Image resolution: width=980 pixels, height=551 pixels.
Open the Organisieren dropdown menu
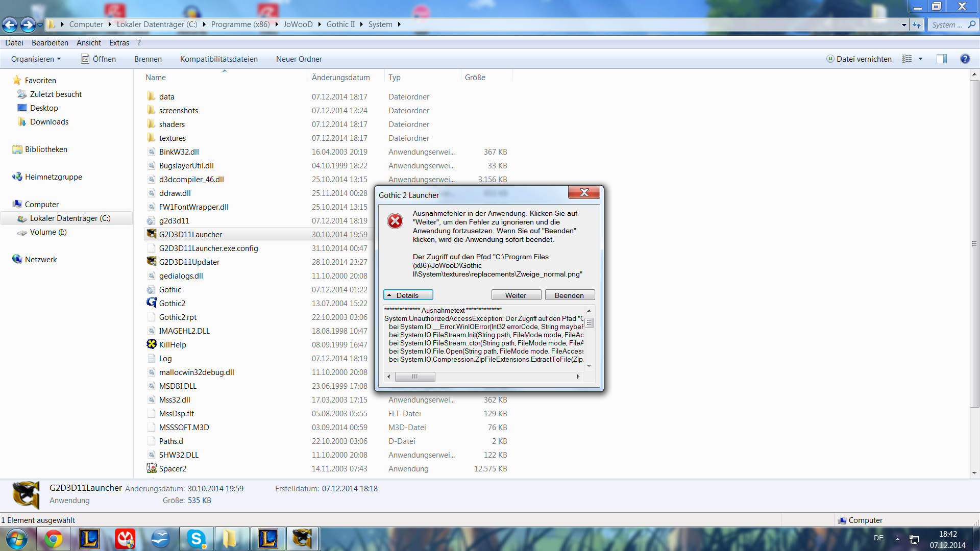(x=36, y=59)
